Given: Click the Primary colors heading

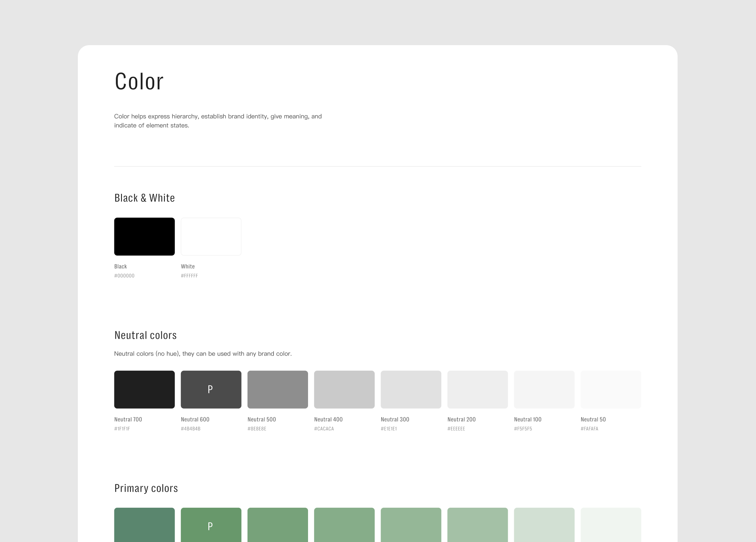Looking at the screenshot, I should click(146, 488).
